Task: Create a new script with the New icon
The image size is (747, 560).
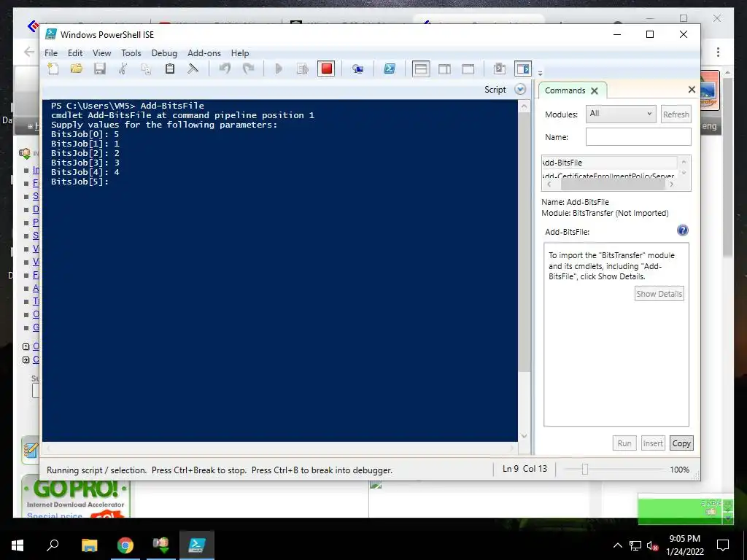Action: coord(53,69)
